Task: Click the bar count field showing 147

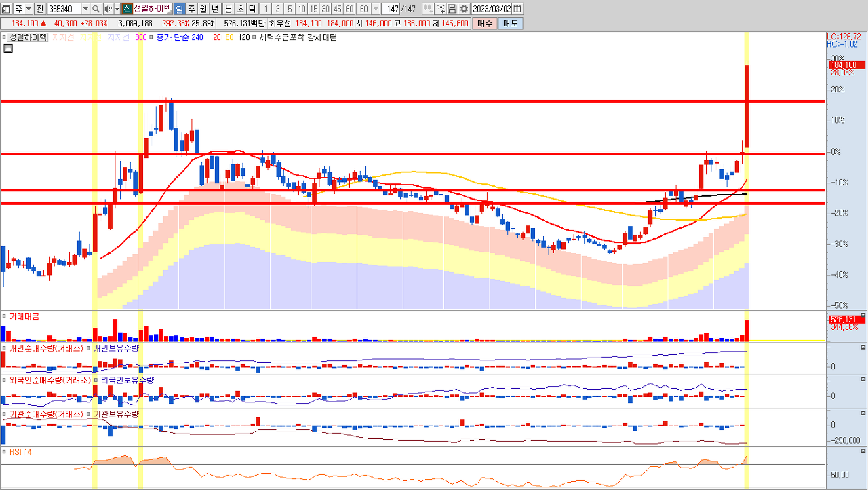Action: (x=391, y=9)
